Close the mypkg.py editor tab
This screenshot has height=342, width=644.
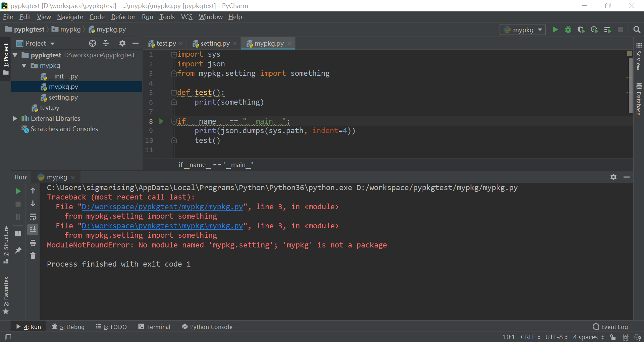click(x=289, y=44)
